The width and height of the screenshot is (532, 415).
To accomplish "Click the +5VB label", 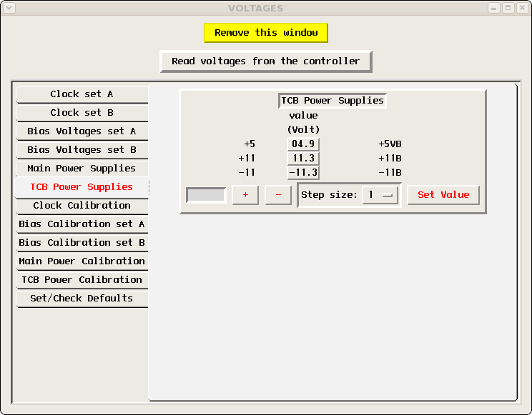I will point(390,144).
